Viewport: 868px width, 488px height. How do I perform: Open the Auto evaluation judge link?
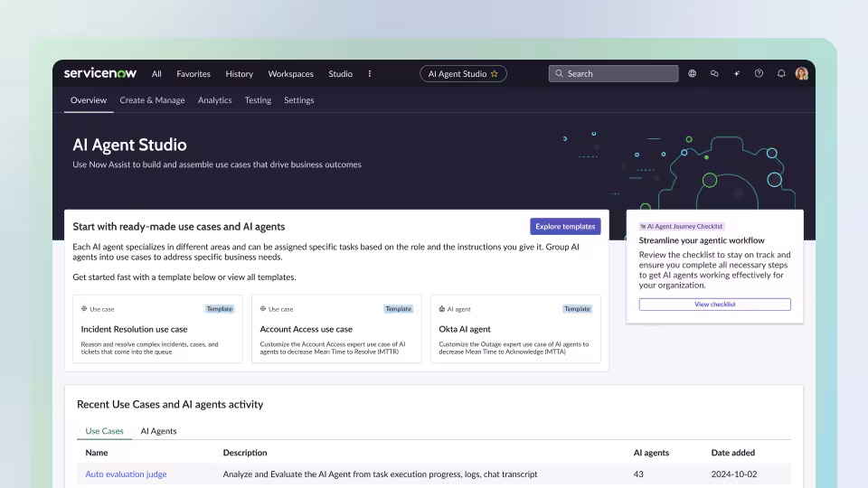coord(126,474)
